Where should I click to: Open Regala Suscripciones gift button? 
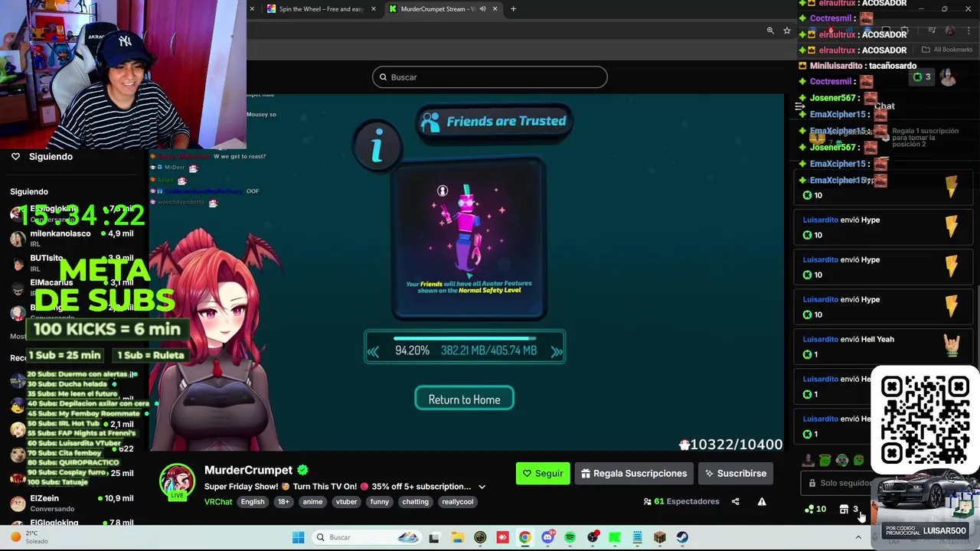click(634, 474)
